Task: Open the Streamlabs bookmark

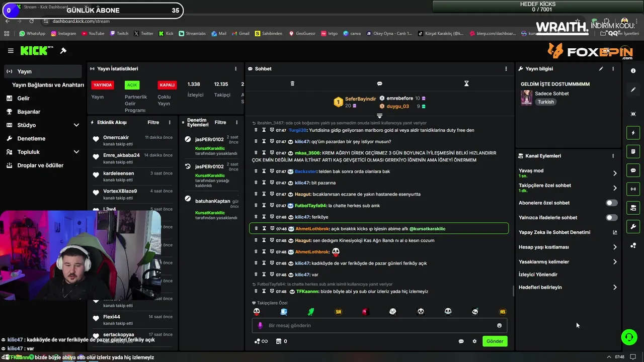Action: (192, 34)
